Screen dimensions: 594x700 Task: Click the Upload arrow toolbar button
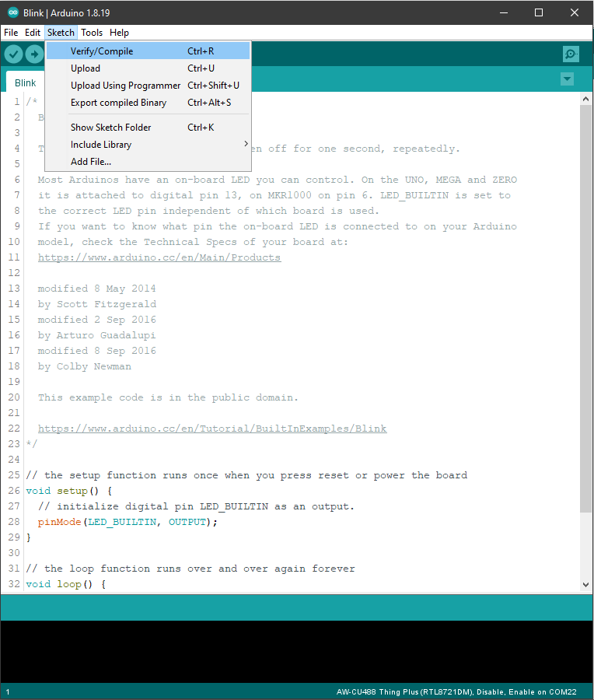tap(34, 54)
